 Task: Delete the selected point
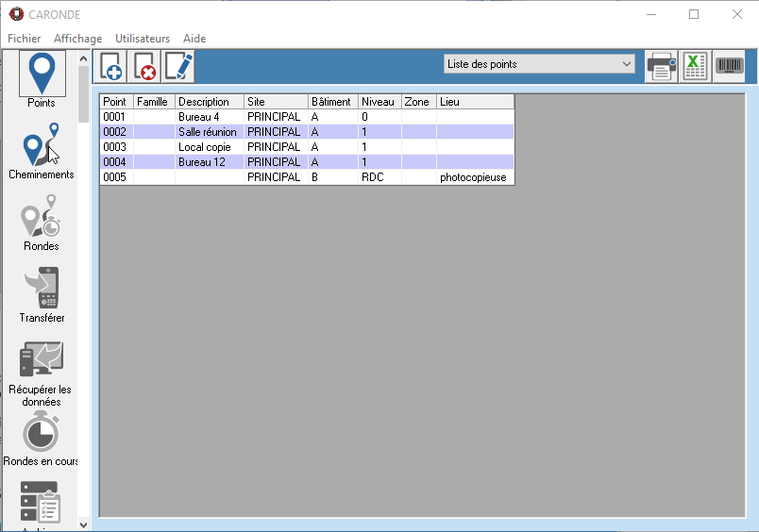[x=144, y=67]
